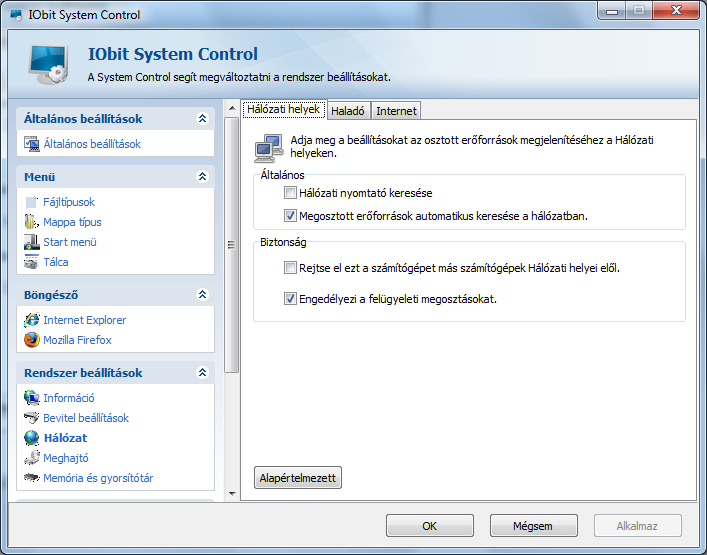The height and width of the screenshot is (555, 707).
Task: Click the Alapértelmezett button
Action: click(x=298, y=478)
